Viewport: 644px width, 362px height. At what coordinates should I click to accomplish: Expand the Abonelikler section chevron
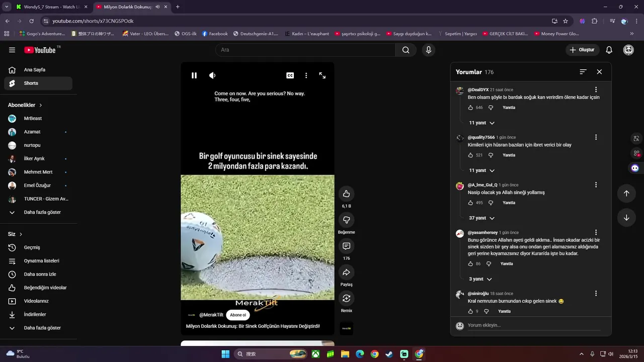click(x=41, y=105)
